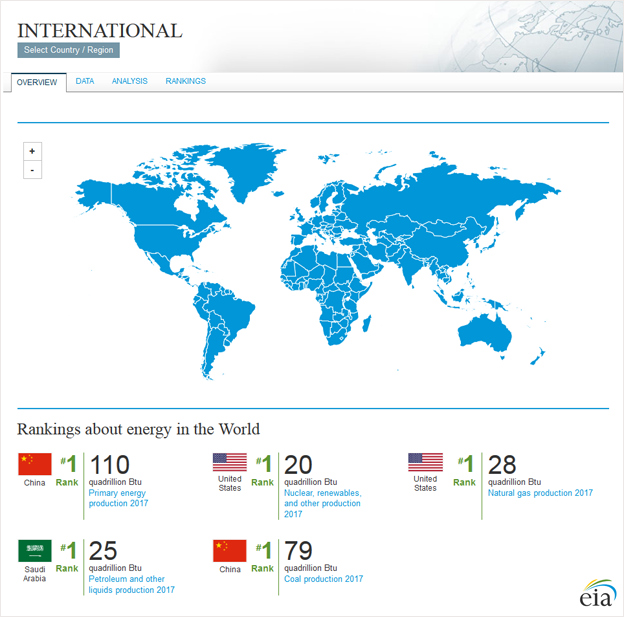Open Natural gas production 2017 link
The height and width of the screenshot is (617, 624).
[540, 493]
